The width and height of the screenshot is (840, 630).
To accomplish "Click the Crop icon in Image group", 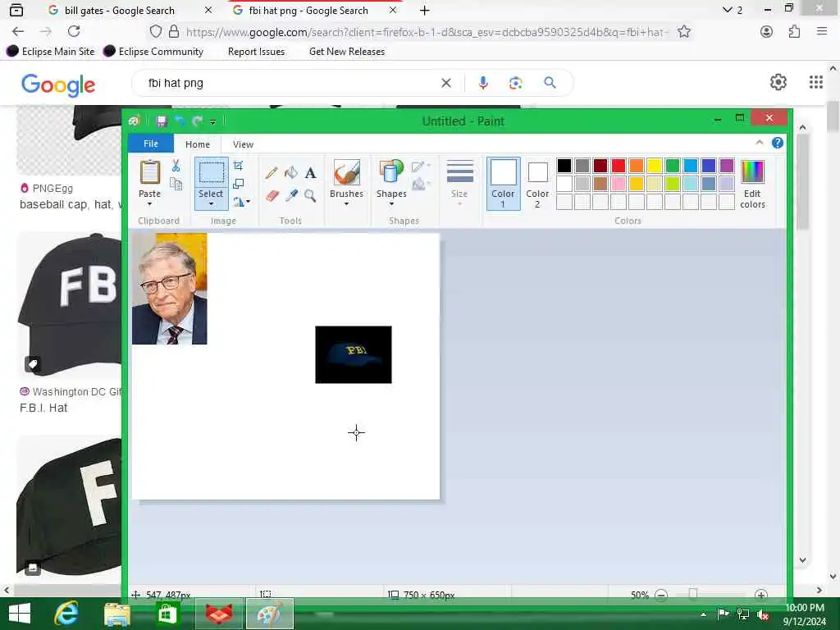I will [x=239, y=166].
